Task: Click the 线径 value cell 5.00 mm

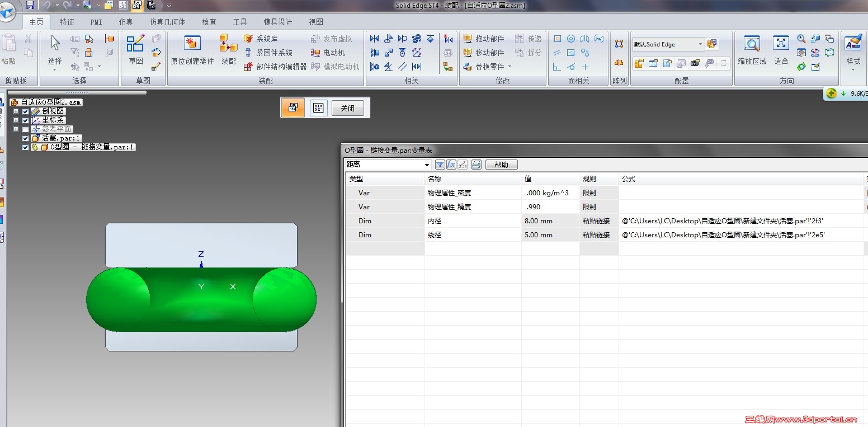Action: (550, 235)
